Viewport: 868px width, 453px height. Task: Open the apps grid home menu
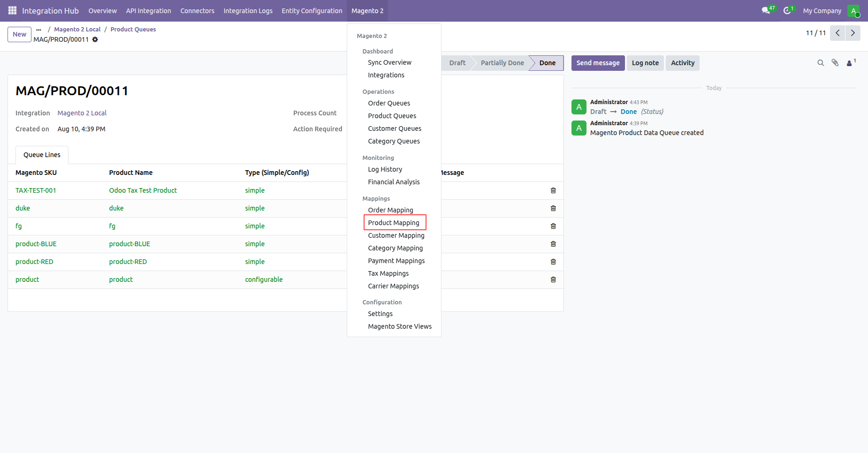(x=12, y=10)
